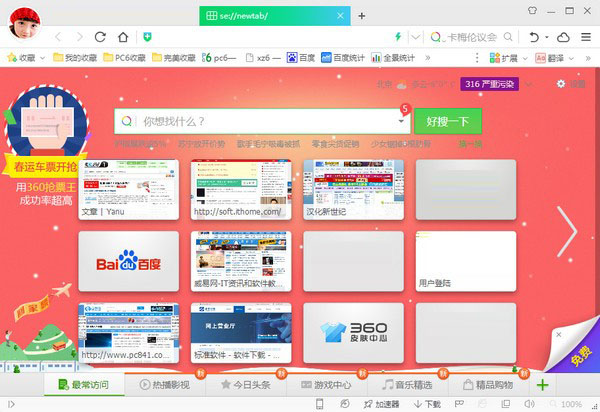This screenshot has height=412, width=600.
Task: Click the status bar icon left of 加速器
Action: click(344, 404)
